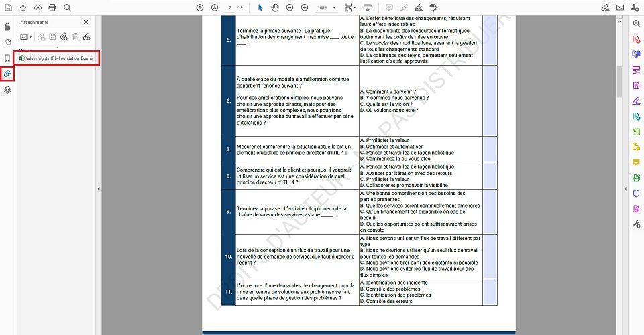Zoom out using the minus circle icon
644x335 pixels.
pos(290,7)
